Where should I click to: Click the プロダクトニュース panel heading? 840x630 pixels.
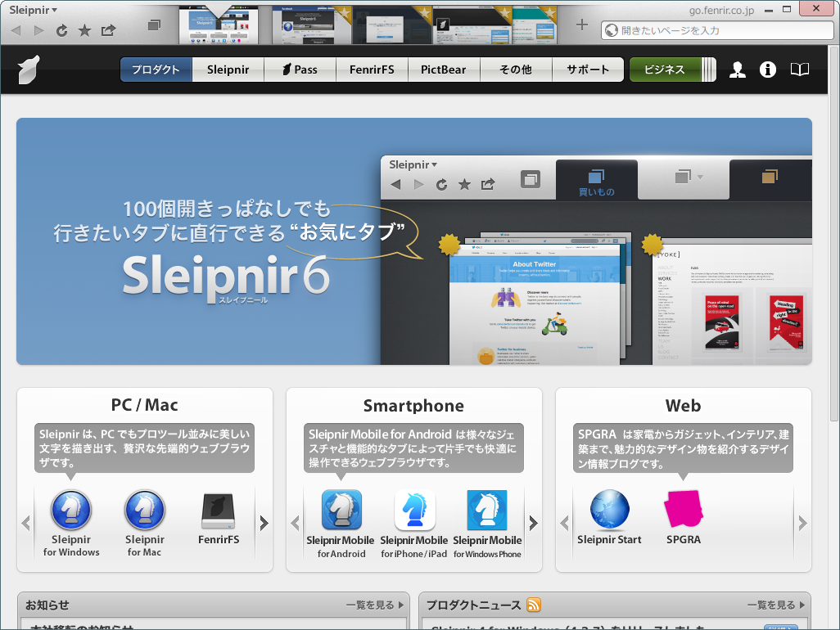(x=473, y=605)
